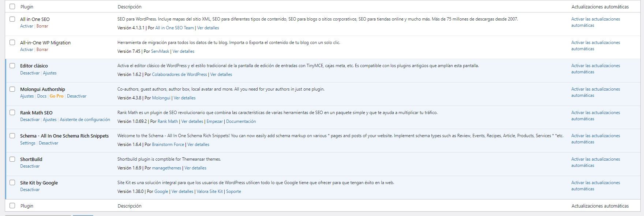Launch Rank Math Asistente de configuración
The height and width of the screenshot is (216, 644).
[85, 120]
